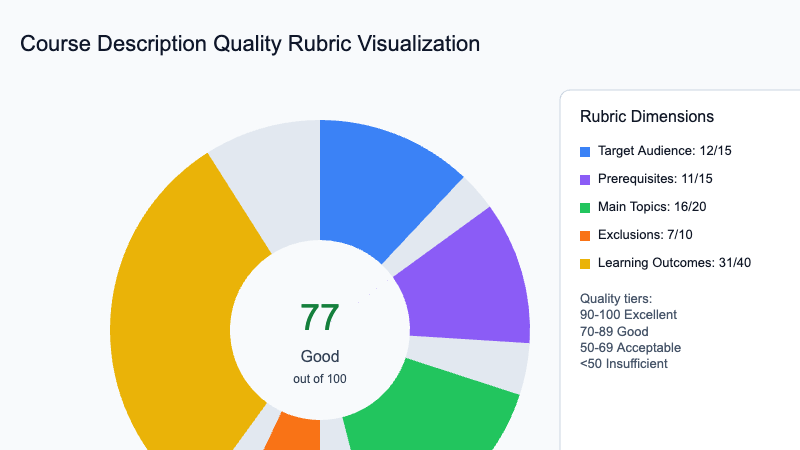Screen dimensions: 800x450
Task: Click the orange Exclusions legend swatch
Action: point(585,236)
